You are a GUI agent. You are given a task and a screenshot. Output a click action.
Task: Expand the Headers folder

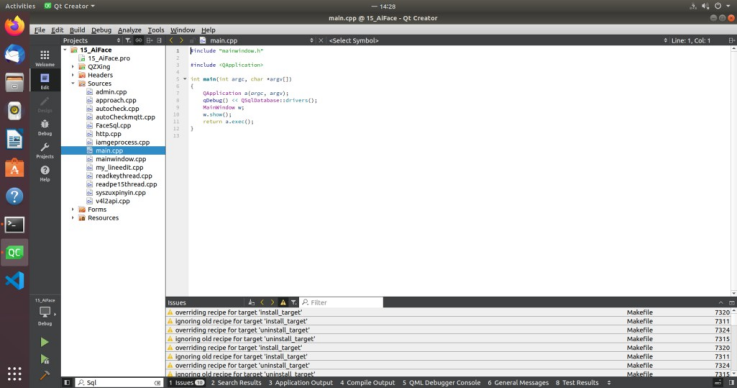(x=73, y=75)
